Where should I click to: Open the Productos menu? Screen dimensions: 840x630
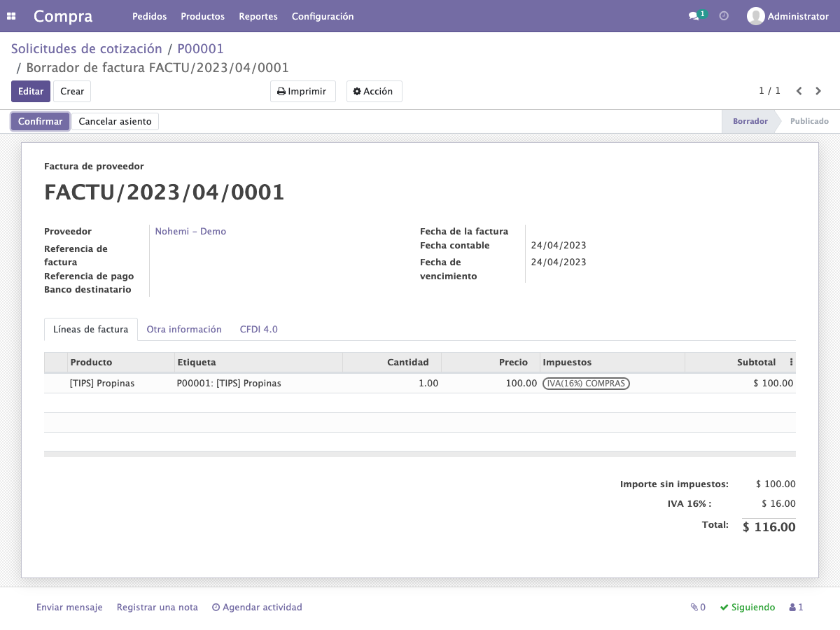point(202,16)
